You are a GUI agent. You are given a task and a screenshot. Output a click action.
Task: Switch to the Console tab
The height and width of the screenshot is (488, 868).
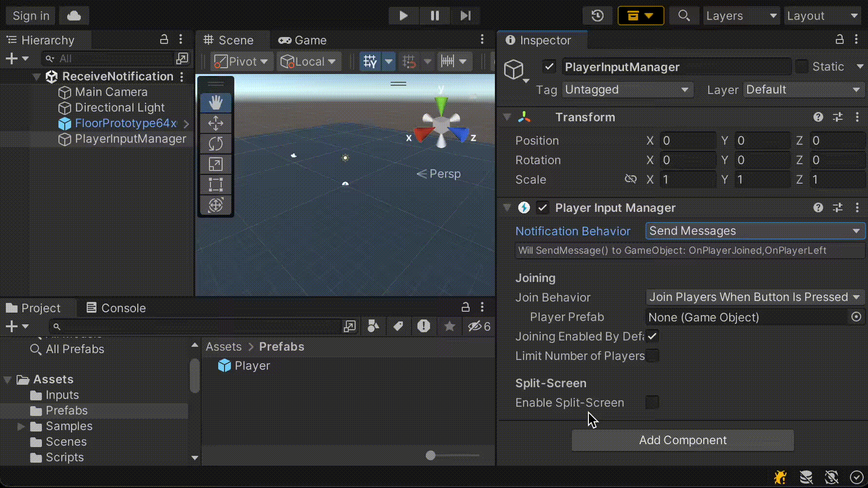click(116, 308)
